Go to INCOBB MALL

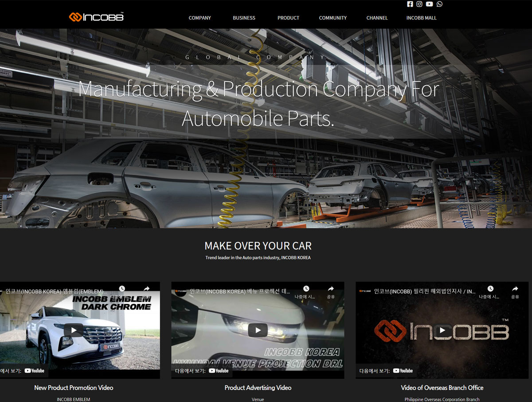422,18
